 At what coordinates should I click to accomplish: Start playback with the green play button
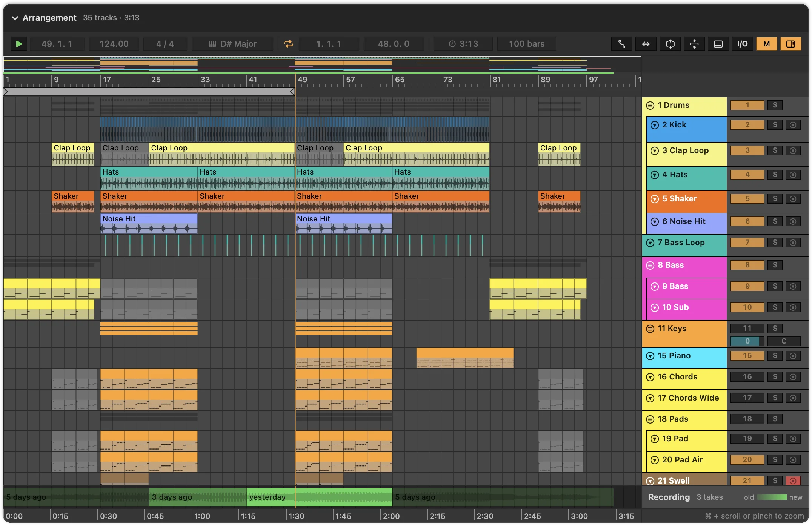(x=18, y=44)
